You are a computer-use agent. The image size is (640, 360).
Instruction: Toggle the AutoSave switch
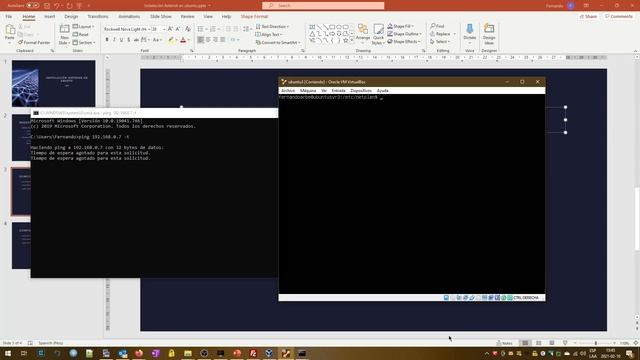[33, 6]
